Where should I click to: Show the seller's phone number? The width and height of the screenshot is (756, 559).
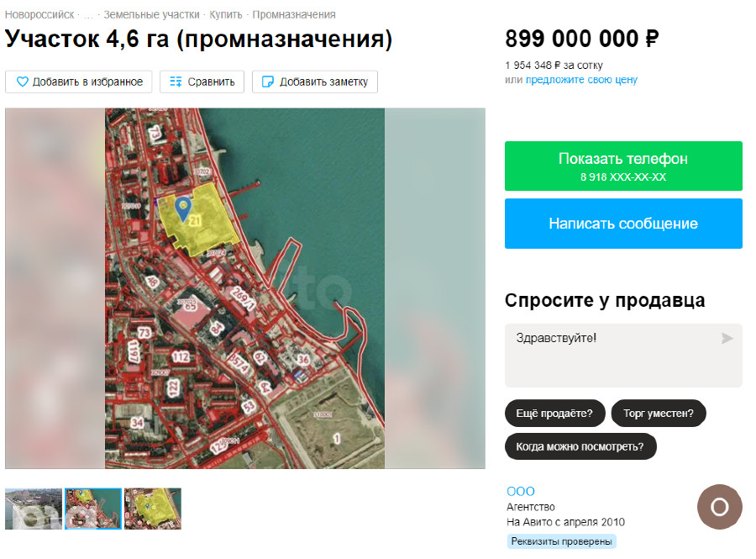(623, 166)
